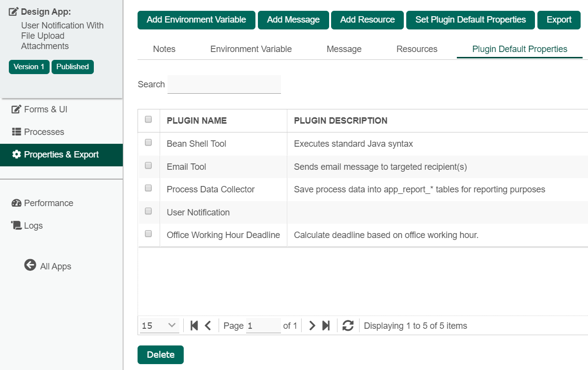Toggle the select-all header checkbox

pos(148,119)
